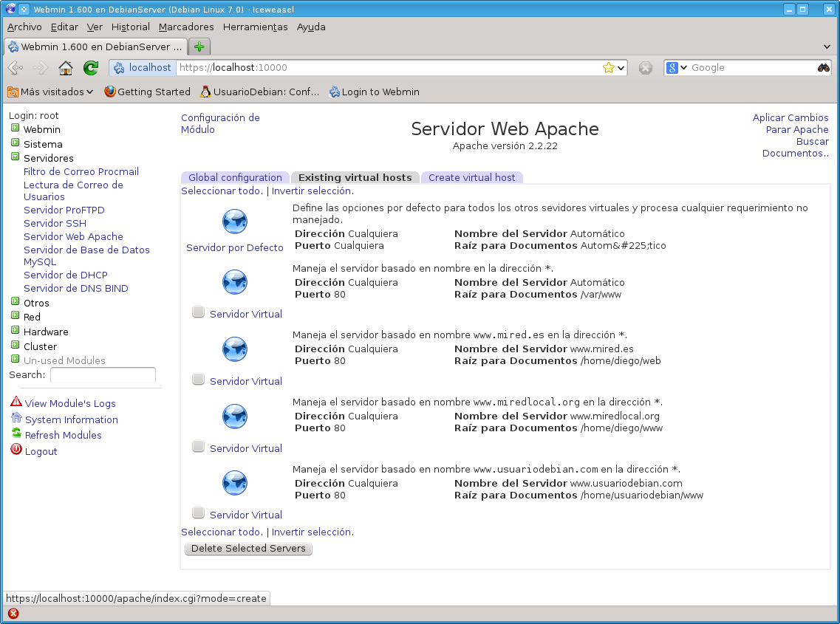The image size is (840, 624).
Task: Open the www.mired.es virtual server globe icon
Action: (x=235, y=349)
